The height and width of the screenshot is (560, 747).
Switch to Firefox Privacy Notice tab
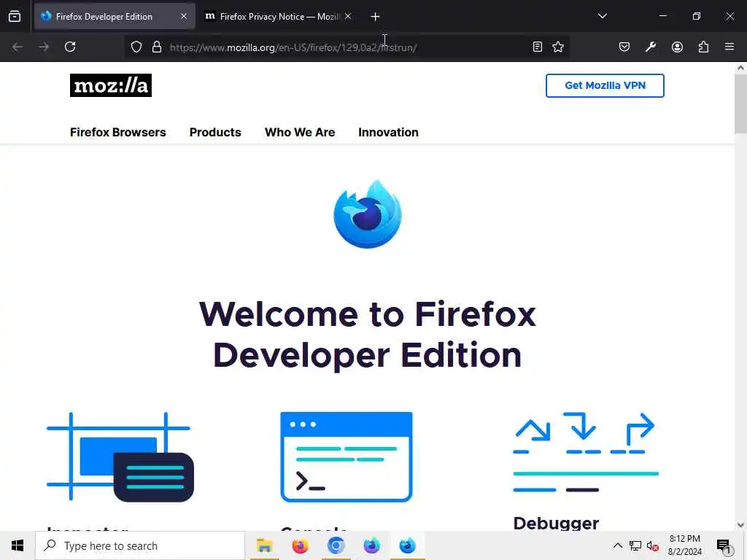(x=279, y=17)
